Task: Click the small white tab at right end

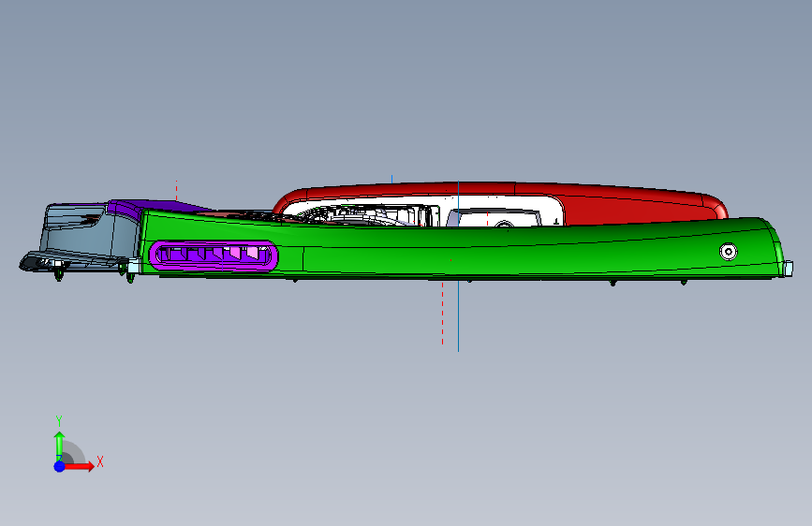Action: coord(789,269)
